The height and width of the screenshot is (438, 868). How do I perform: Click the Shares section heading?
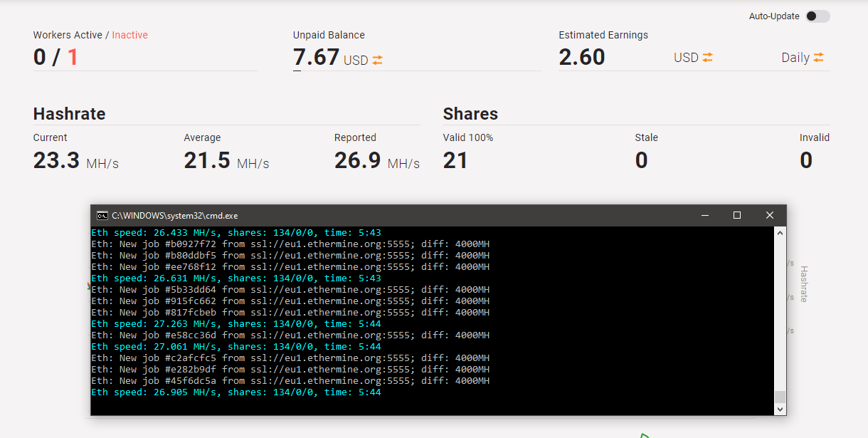470,114
